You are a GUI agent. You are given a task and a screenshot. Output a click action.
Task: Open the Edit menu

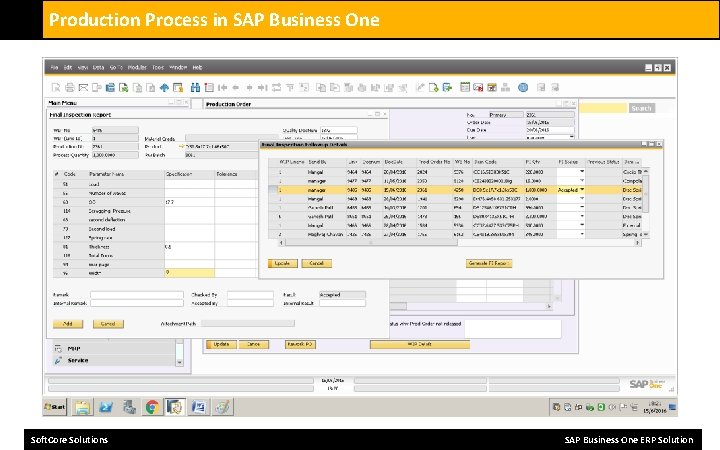68,68
